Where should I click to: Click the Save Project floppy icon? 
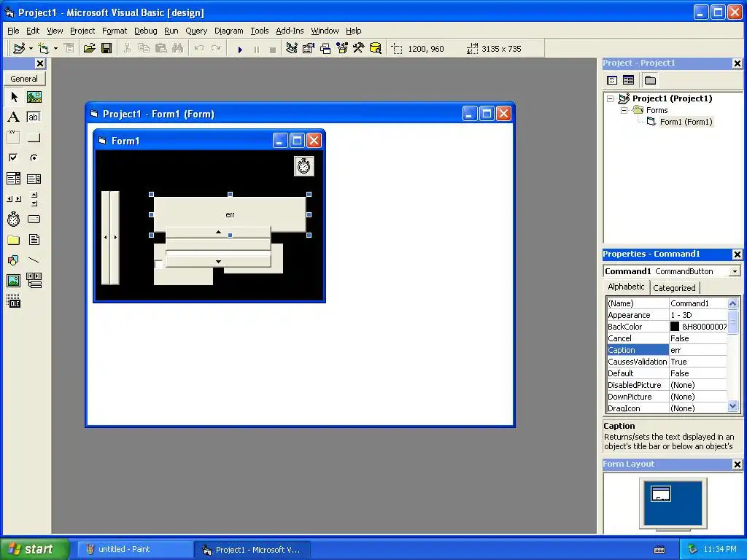pos(107,49)
